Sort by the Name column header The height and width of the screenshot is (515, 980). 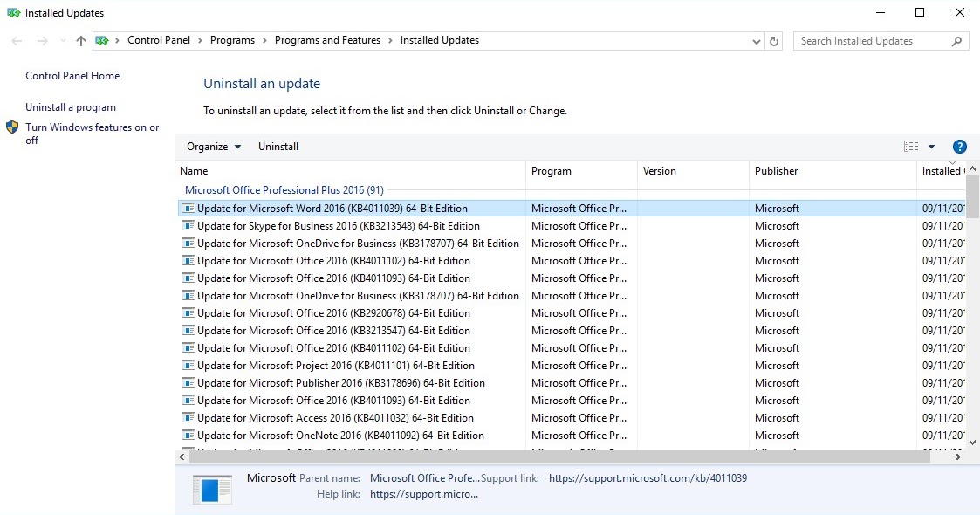[350, 170]
